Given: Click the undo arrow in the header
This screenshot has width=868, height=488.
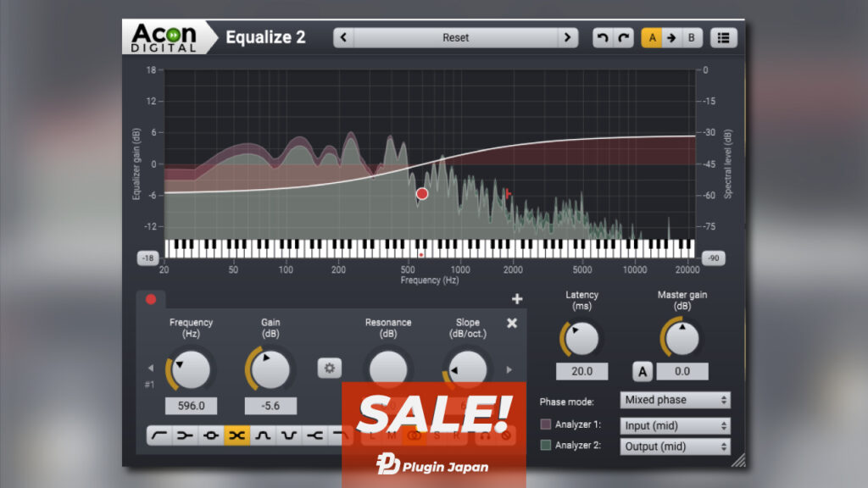Looking at the screenshot, I should click(602, 37).
